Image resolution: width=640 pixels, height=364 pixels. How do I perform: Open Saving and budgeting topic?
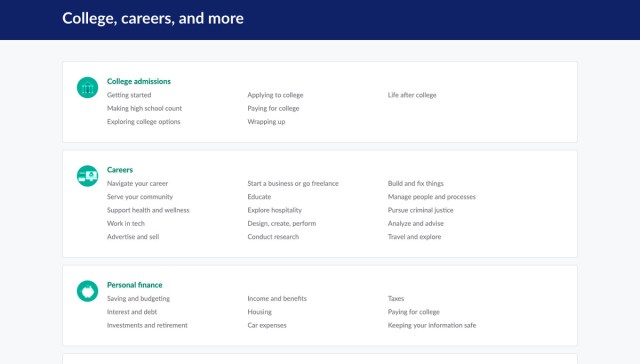coord(138,299)
